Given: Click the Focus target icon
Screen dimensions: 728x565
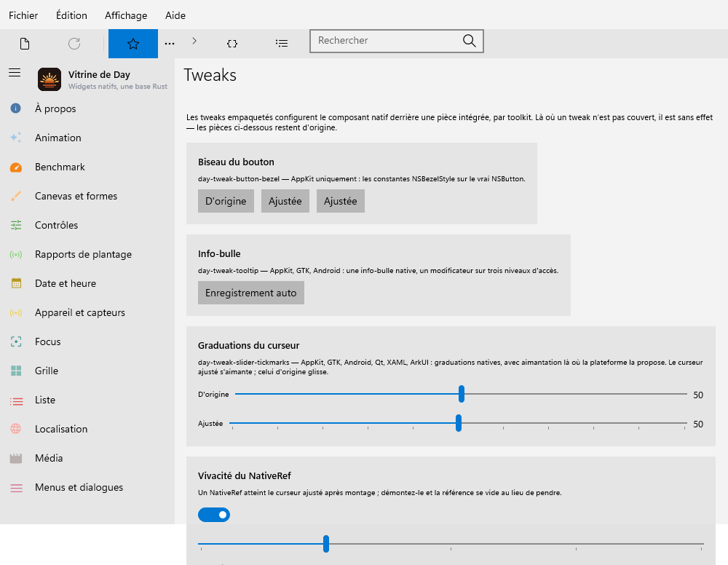Looking at the screenshot, I should point(16,341).
